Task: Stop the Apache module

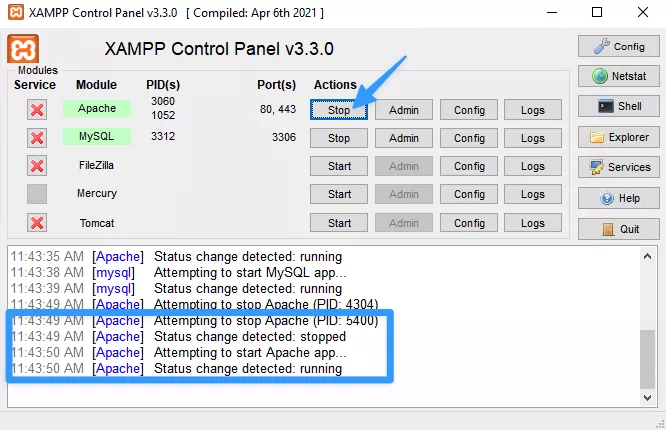Action: 339,109
